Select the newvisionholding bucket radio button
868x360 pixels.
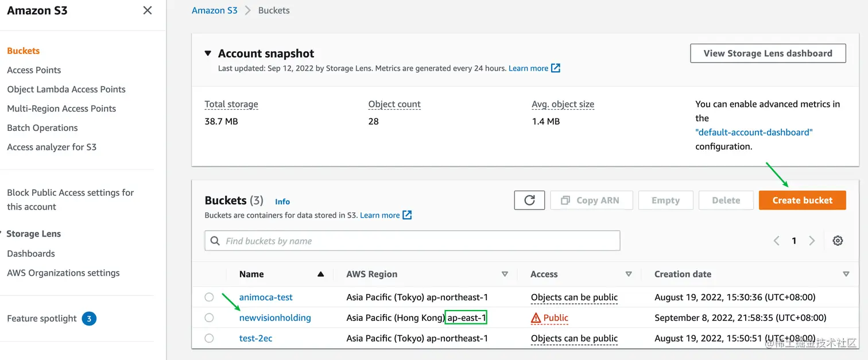point(209,318)
